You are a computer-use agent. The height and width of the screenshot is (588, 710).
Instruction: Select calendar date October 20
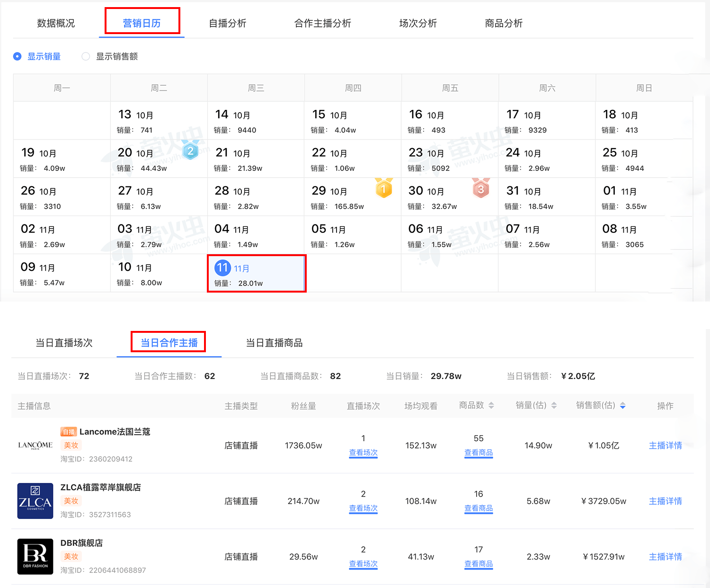click(159, 159)
